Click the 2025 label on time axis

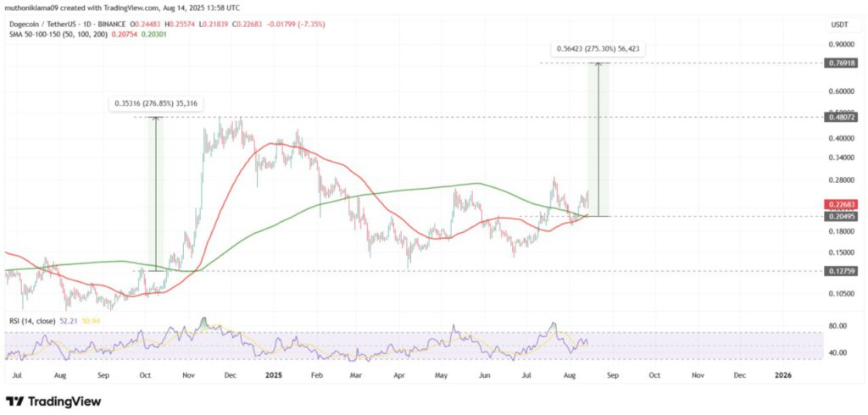click(271, 373)
